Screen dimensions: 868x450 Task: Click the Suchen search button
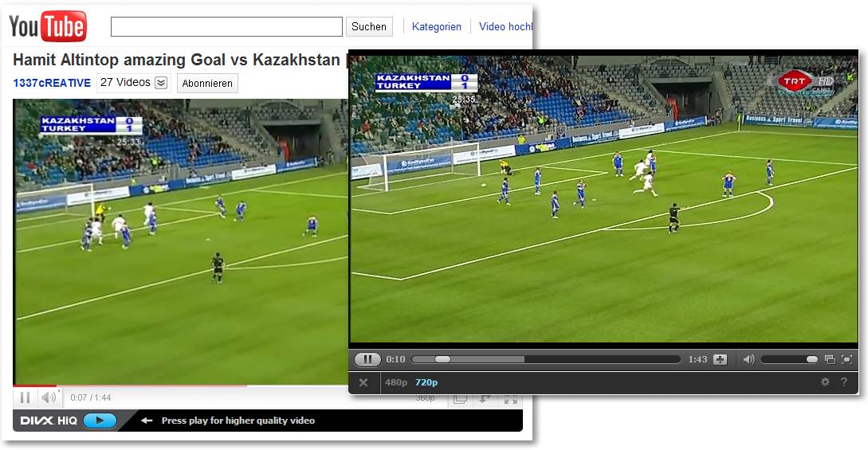tap(369, 26)
